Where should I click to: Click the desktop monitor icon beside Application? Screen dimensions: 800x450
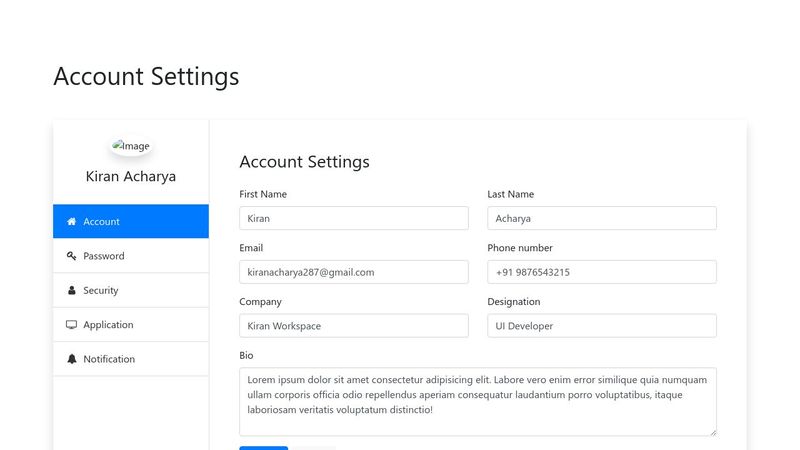[71, 325]
